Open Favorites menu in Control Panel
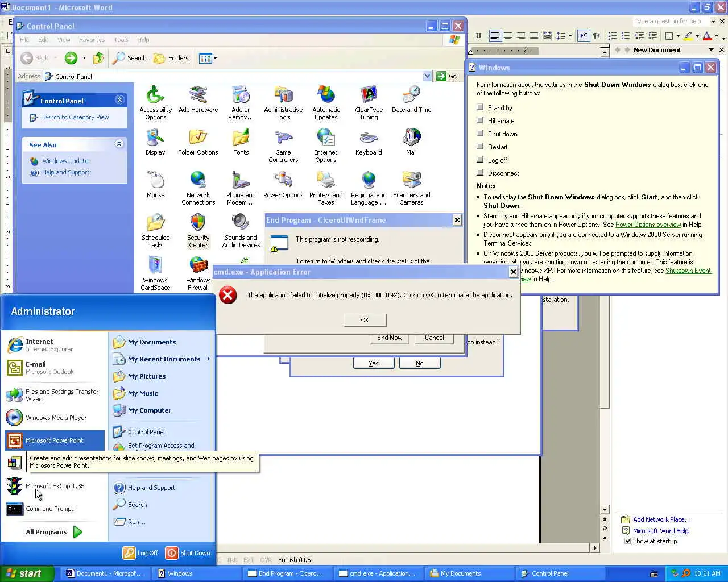 92,40
